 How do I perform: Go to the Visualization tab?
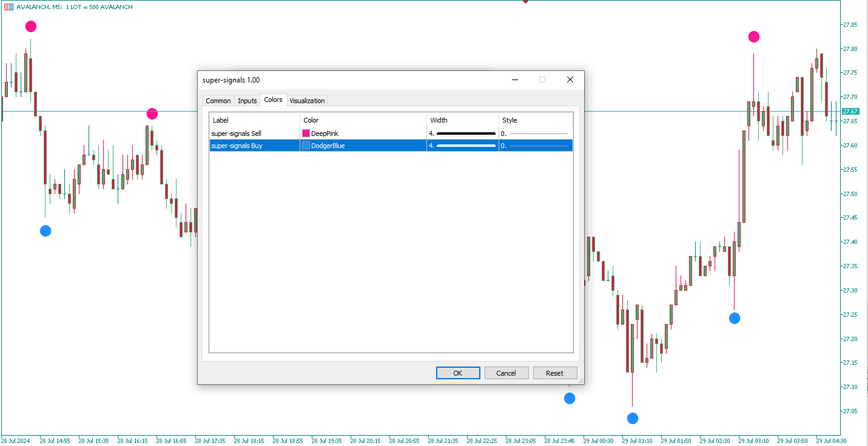point(307,101)
